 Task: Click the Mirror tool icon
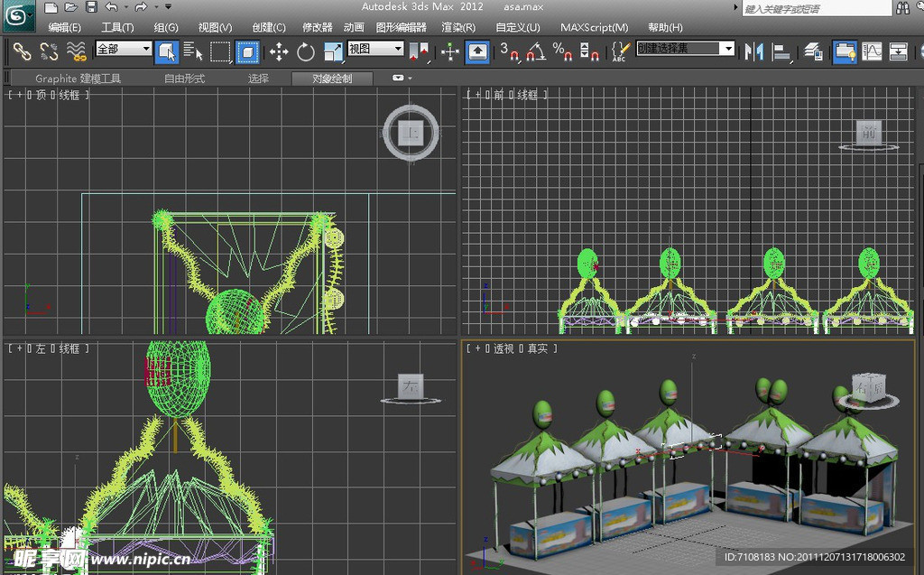pos(753,51)
